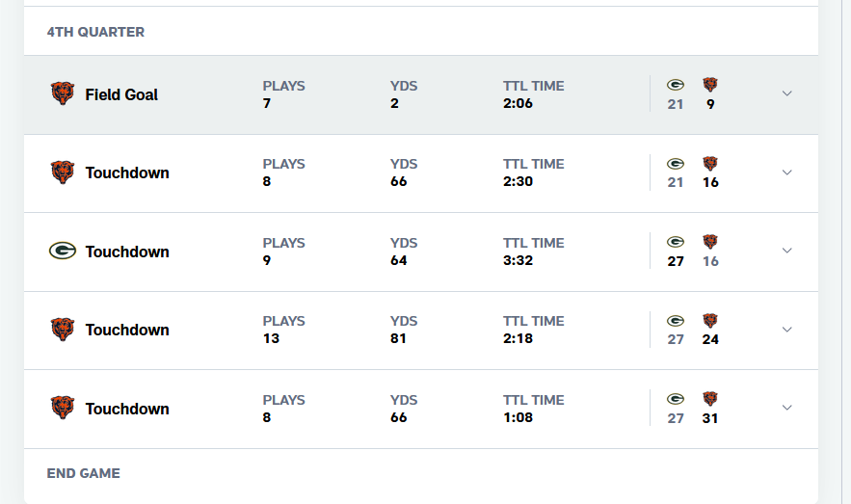Click the 4TH QUARTER section header
851x504 pixels.
coord(95,32)
